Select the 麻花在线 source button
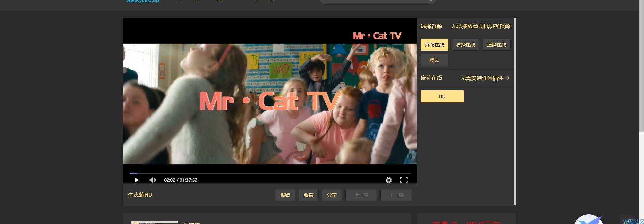The width and height of the screenshot is (644, 224). click(434, 45)
